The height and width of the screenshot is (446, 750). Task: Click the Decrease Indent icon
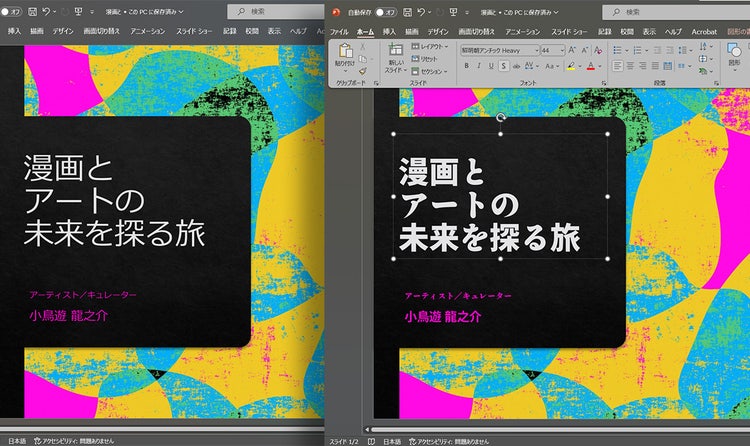(657, 50)
